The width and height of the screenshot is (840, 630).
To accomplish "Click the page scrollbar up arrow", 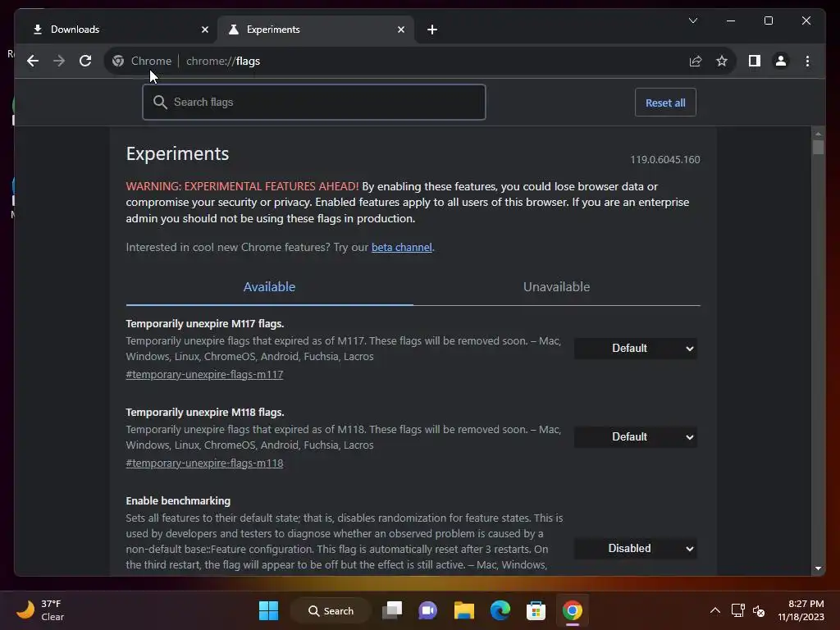I will (818, 134).
